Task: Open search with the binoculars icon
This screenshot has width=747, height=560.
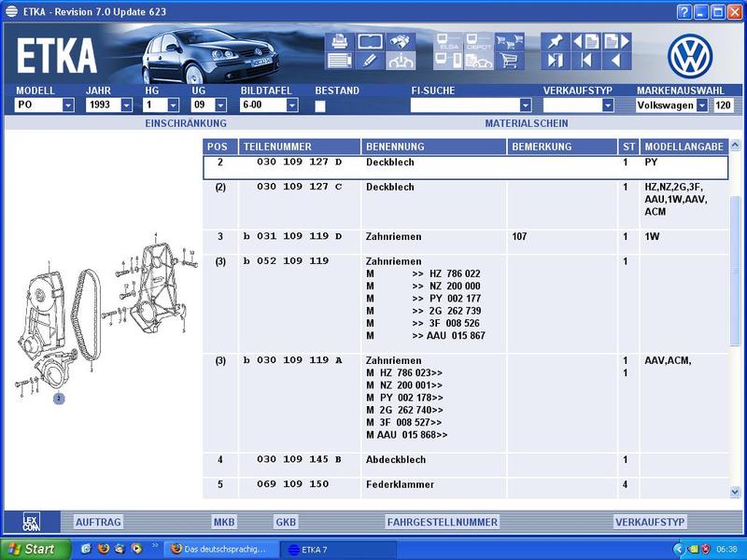Action: pos(401,41)
